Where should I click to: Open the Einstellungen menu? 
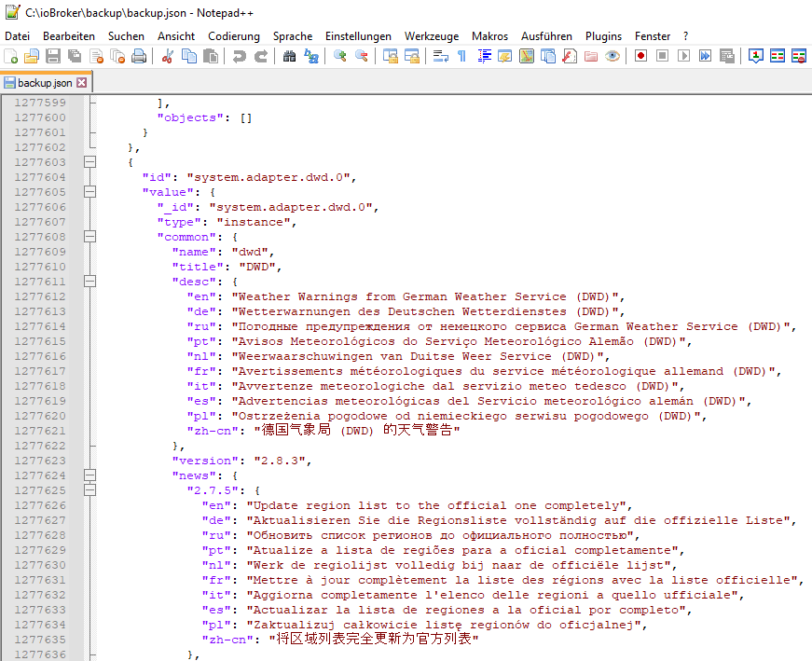[358, 36]
